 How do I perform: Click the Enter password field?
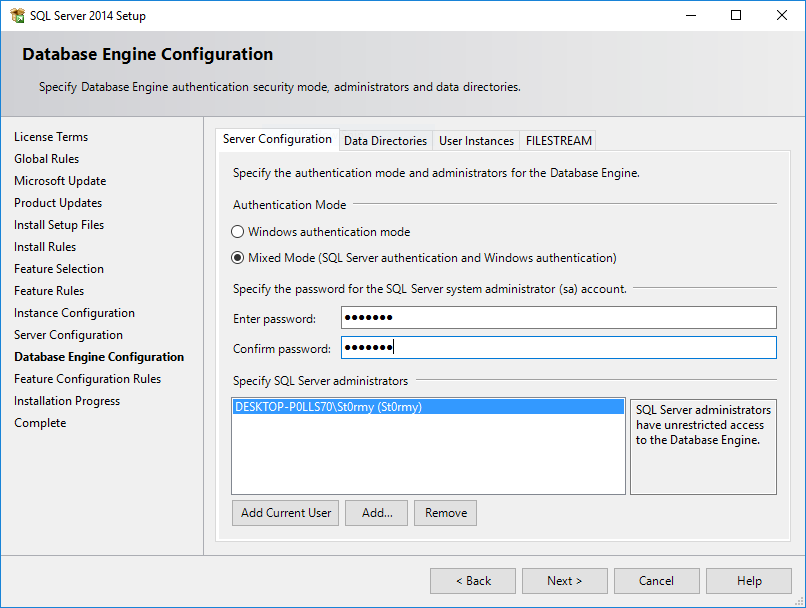tap(559, 318)
